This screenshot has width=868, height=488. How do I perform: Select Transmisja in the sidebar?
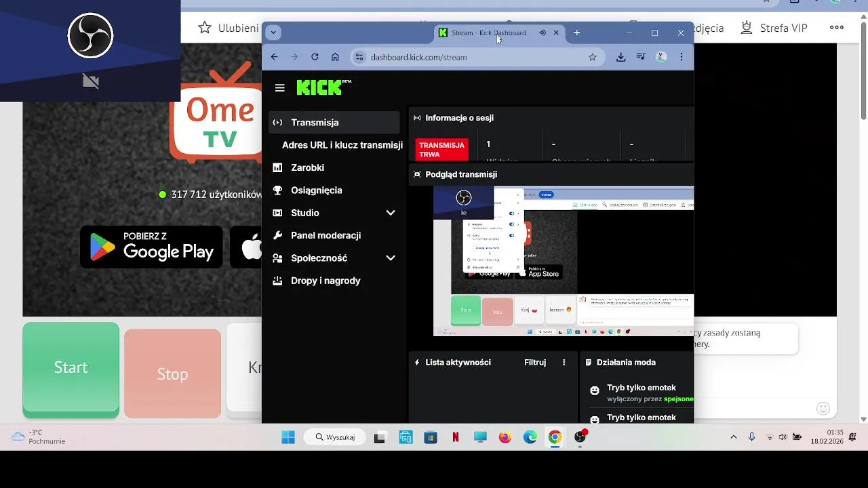(x=334, y=123)
